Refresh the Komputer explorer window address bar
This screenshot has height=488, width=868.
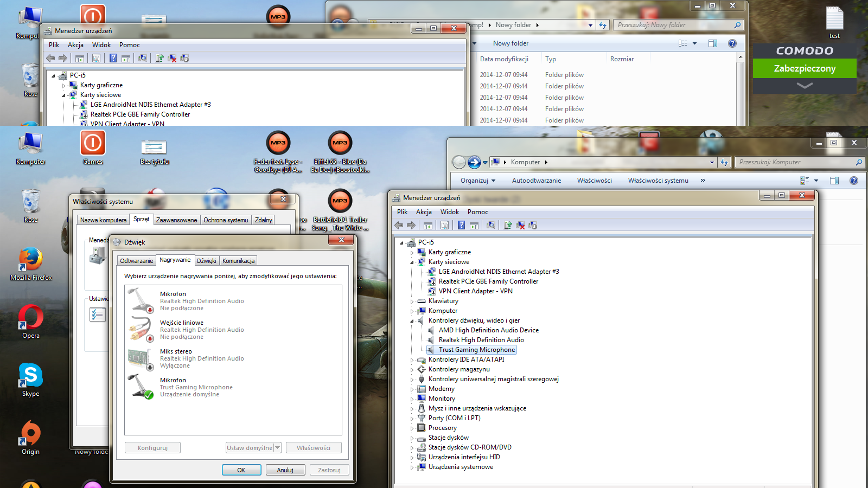pyautogui.click(x=724, y=162)
